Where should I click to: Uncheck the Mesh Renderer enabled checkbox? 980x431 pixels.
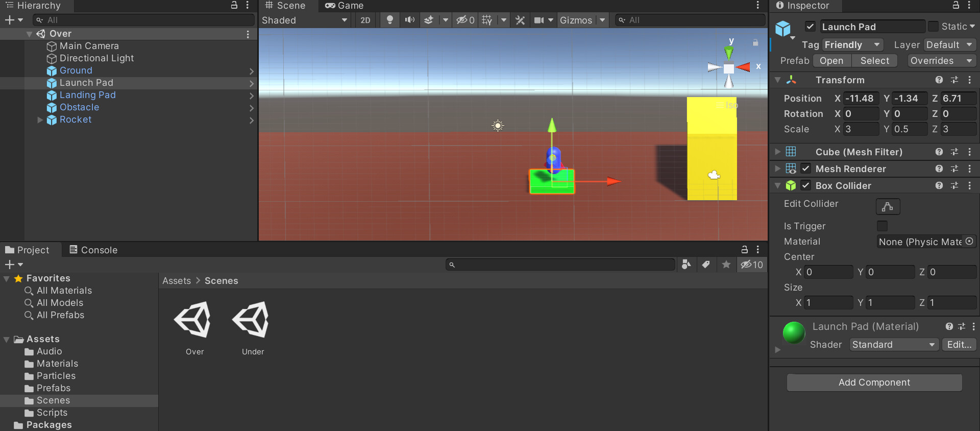click(x=806, y=169)
